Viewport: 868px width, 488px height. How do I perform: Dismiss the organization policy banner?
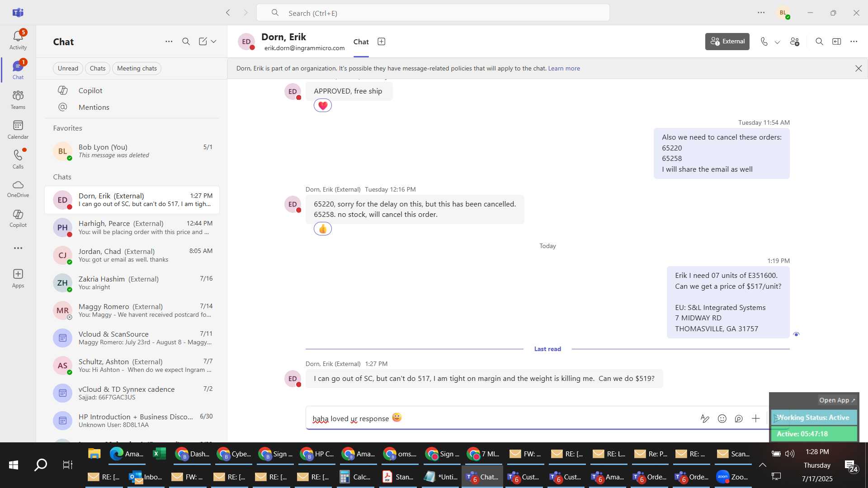[859, 68]
